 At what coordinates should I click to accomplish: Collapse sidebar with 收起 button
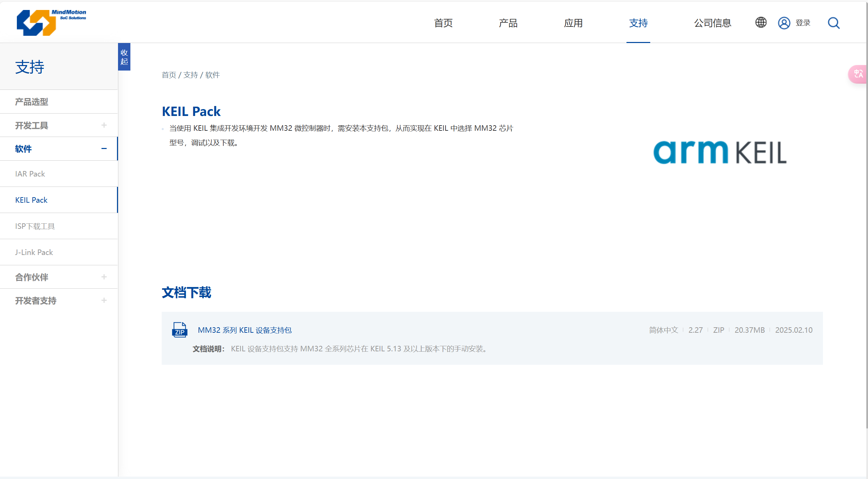[124, 57]
